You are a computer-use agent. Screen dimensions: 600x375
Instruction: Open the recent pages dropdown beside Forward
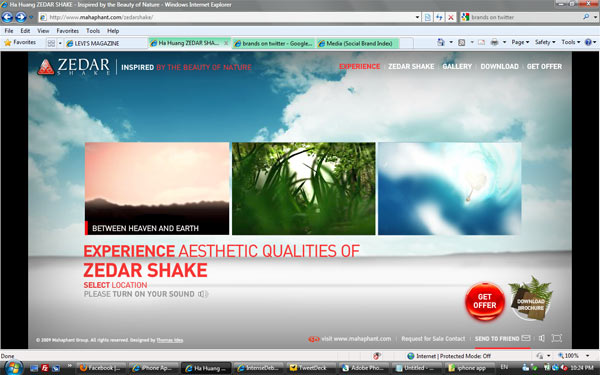click(31, 17)
